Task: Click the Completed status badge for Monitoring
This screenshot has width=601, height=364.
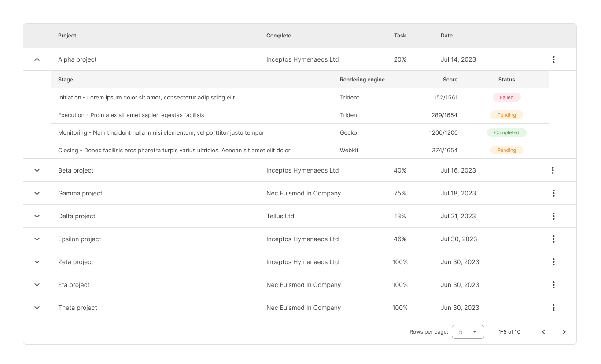Action: click(x=506, y=132)
